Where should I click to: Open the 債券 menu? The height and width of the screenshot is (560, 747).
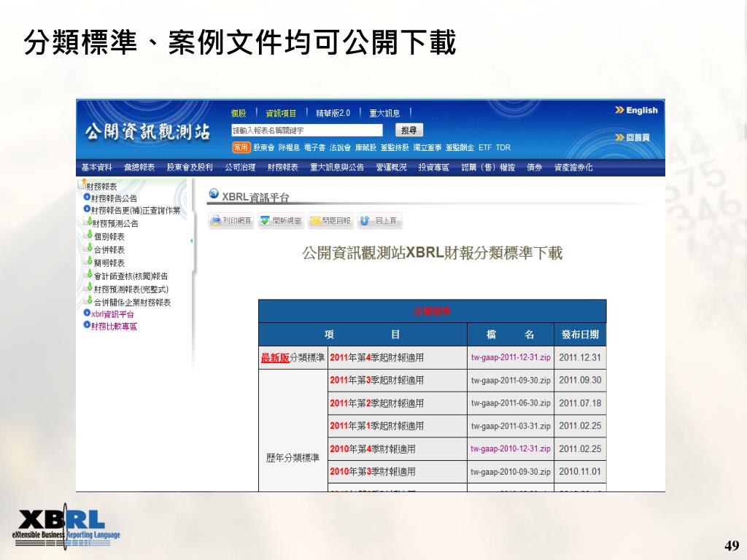(x=535, y=167)
